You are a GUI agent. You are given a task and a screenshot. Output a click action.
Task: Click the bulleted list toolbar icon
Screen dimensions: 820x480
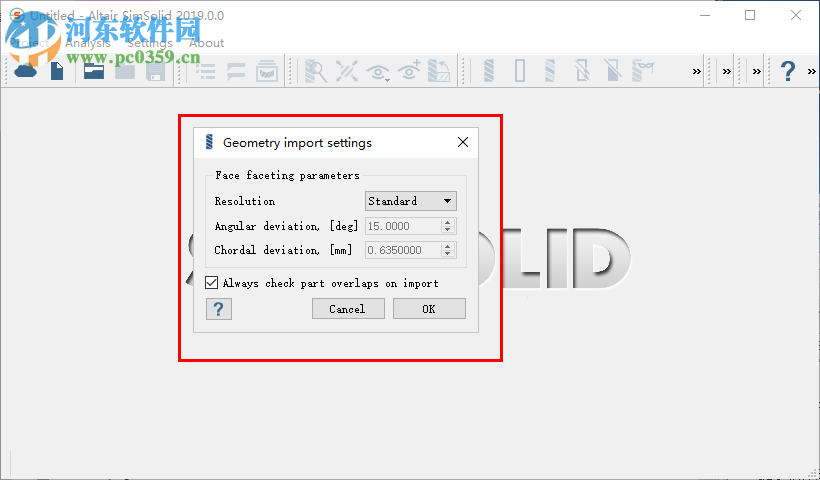pyautogui.click(x=206, y=71)
